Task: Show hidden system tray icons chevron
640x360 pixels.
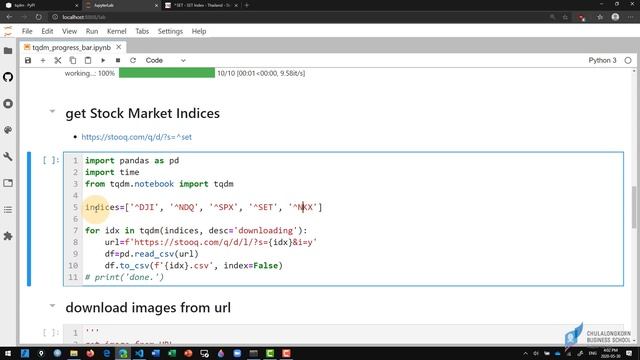Action: click(525, 353)
